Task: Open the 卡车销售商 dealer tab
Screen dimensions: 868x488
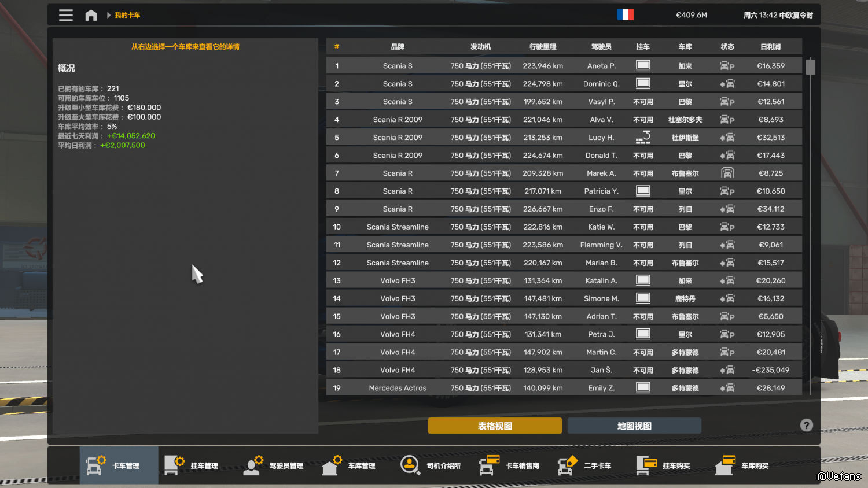Action: click(511, 465)
